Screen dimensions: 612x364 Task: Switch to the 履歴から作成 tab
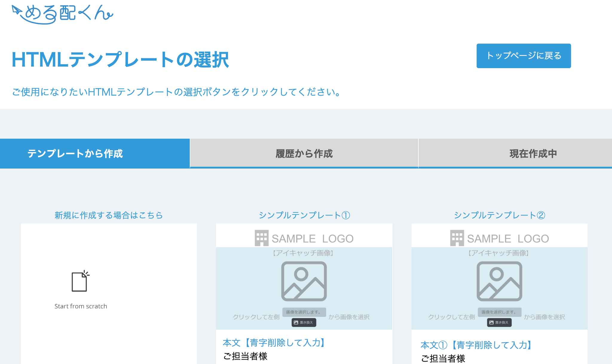(x=304, y=154)
